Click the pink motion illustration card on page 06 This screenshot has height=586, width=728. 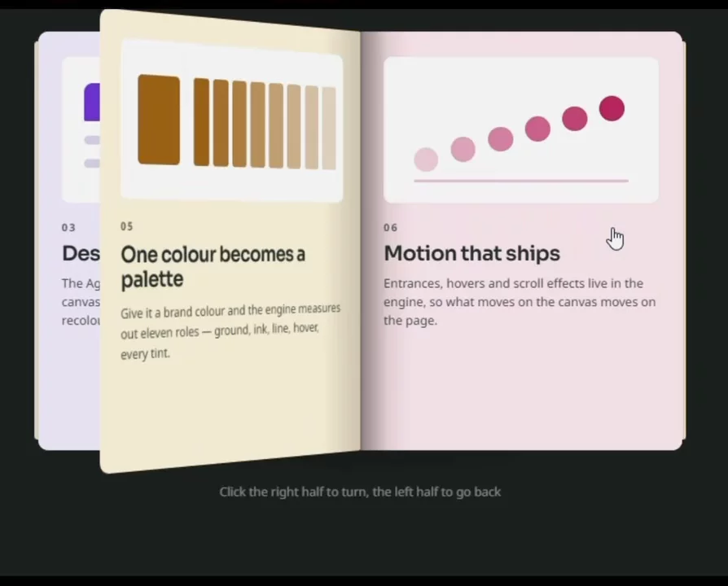click(x=521, y=130)
